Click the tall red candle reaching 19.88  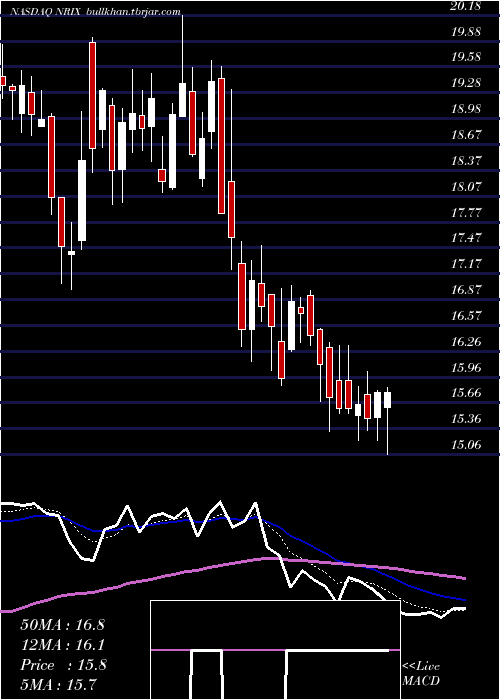tap(92, 95)
